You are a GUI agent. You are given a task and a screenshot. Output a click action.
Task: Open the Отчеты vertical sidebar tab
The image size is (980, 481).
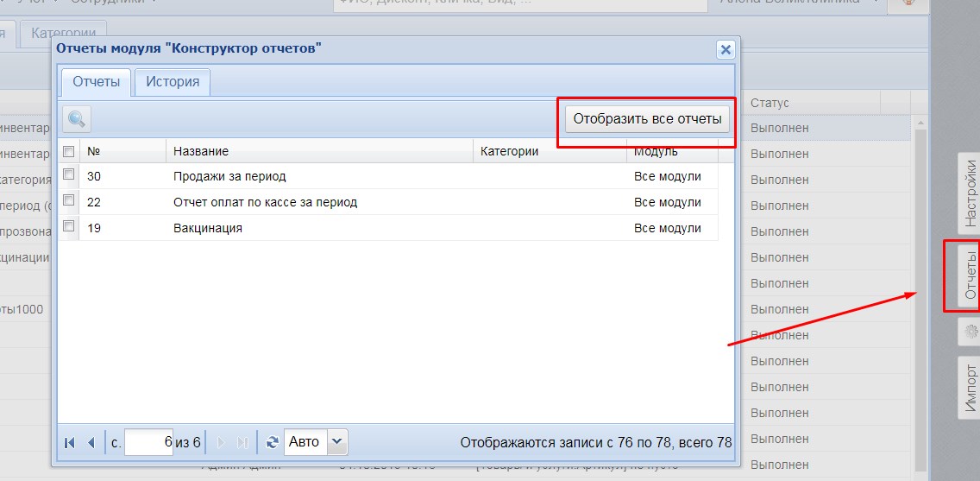click(x=970, y=275)
